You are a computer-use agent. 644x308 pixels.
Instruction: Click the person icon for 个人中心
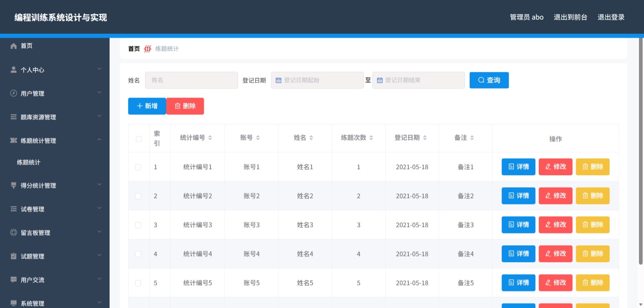(x=14, y=69)
